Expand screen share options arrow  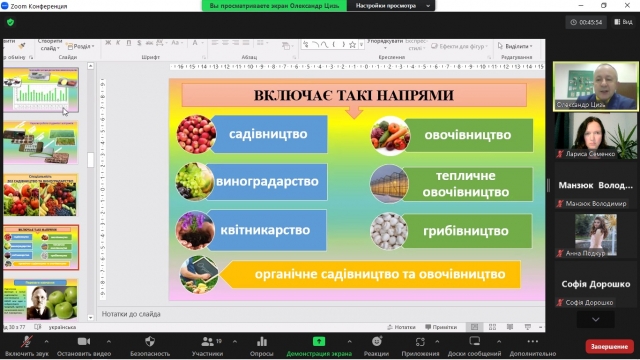(349, 341)
